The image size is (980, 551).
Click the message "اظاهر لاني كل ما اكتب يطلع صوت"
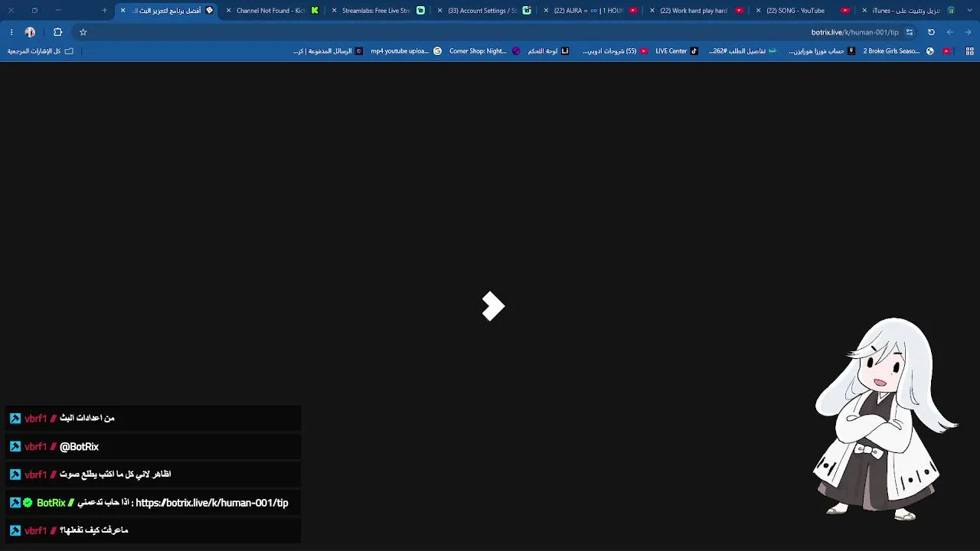pos(116,474)
